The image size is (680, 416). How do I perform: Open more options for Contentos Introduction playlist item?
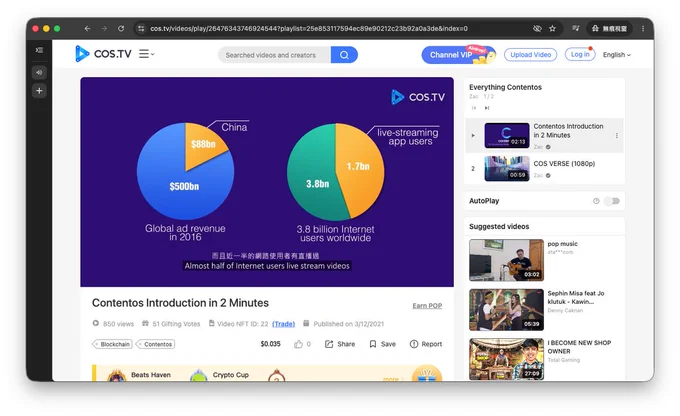pyautogui.click(x=617, y=135)
